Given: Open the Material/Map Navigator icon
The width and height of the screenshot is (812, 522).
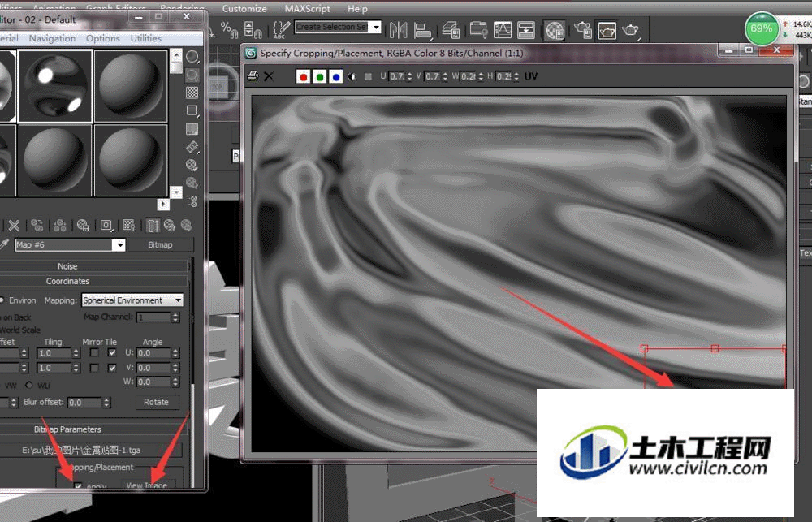Looking at the screenshot, I should [192, 201].
